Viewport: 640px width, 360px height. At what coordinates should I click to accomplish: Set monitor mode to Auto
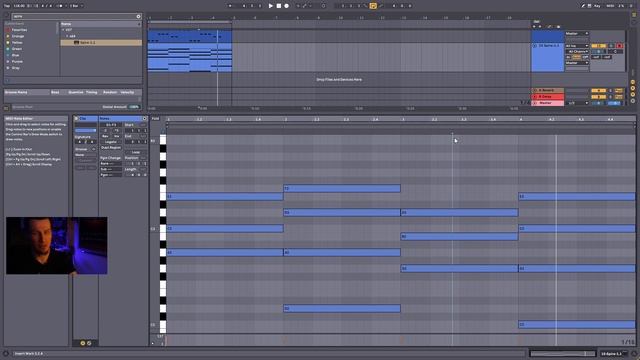click(577, 57)
